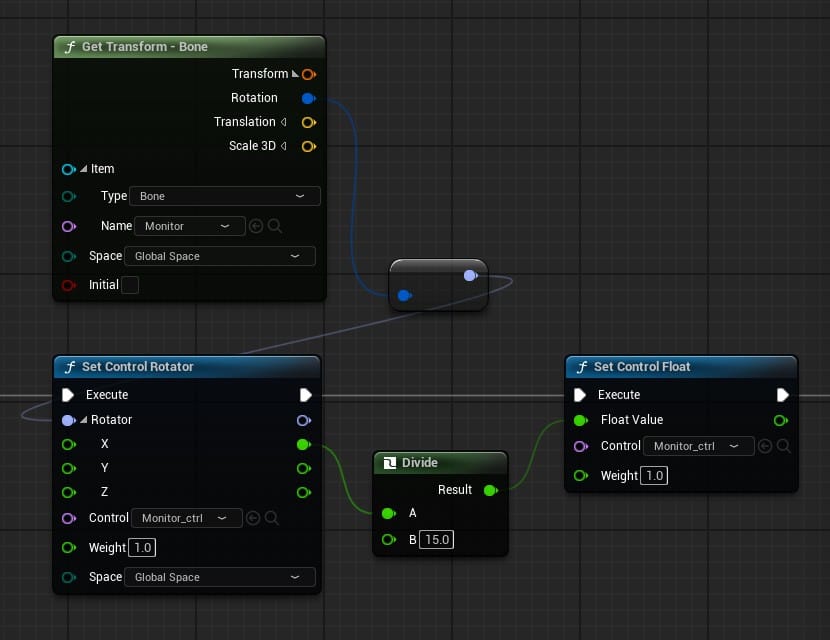Screen dimensions: 830x640
Task: Open Monitor_ctrl dropdown in Set Control Float
Action: pos(697,446)
